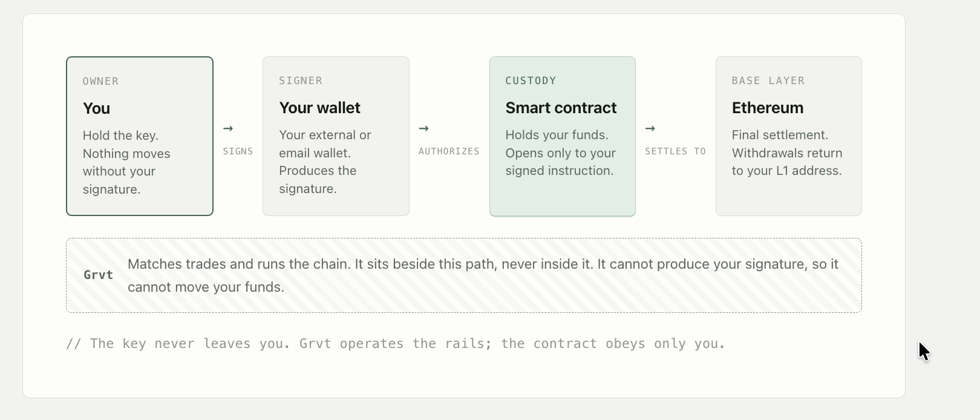Click the arrow above SIGNS label

[x=228, y=128]
